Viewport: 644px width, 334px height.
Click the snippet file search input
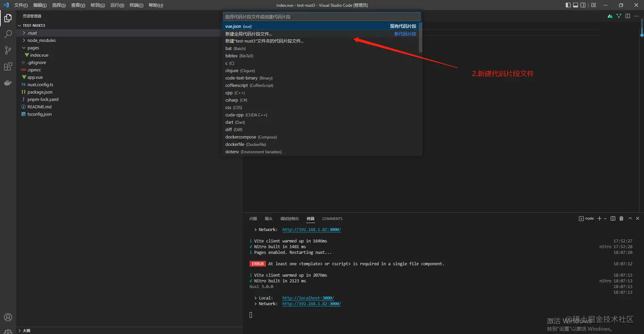pos(322,17)
